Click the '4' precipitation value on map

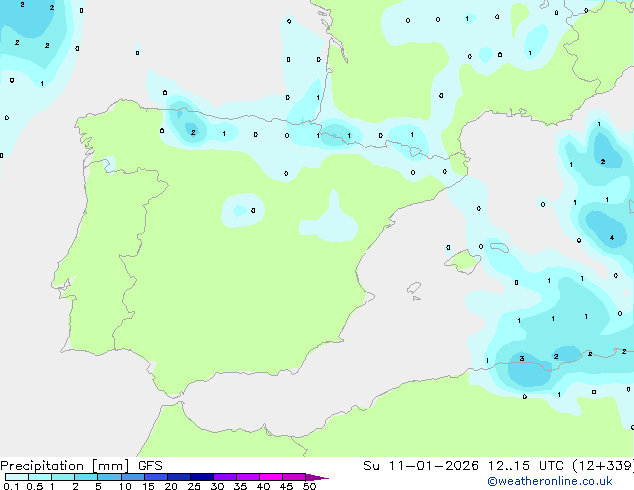(612, 237)
